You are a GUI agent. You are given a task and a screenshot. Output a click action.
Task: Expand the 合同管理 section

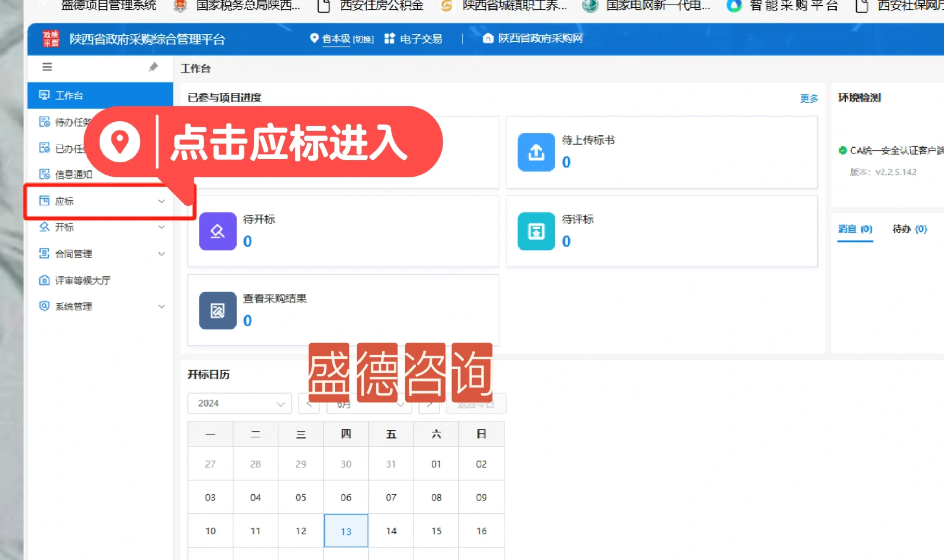[73, 254]
